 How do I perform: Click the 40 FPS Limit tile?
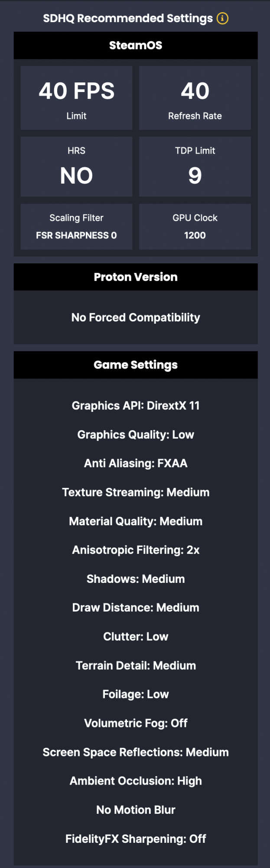point(76,98)
